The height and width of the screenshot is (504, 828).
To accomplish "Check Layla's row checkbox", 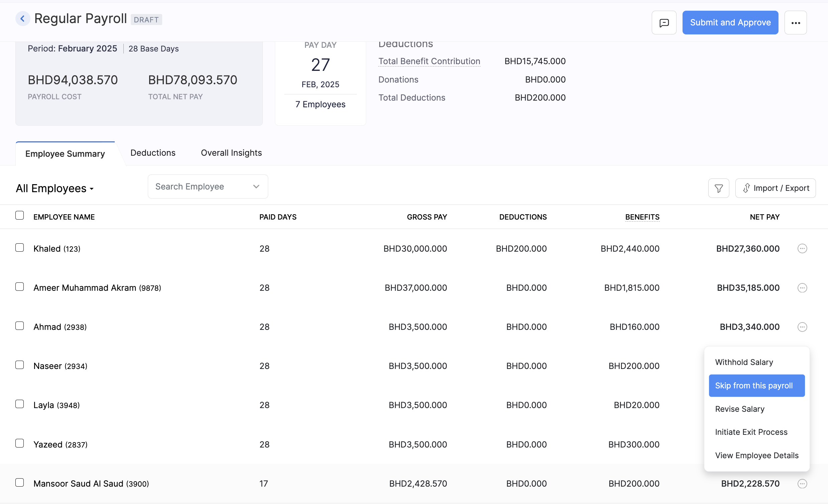I will pos(19,404).
